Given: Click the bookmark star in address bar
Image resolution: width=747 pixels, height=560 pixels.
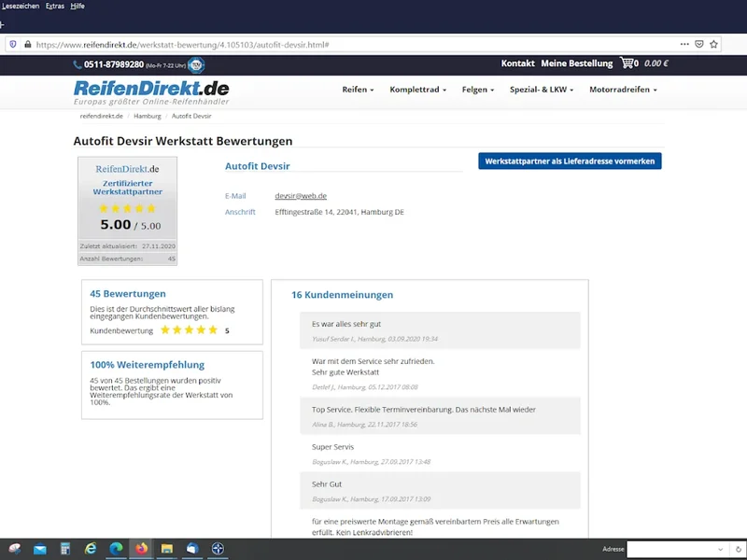Looking at the screenshot, I should tap(713, 44).
